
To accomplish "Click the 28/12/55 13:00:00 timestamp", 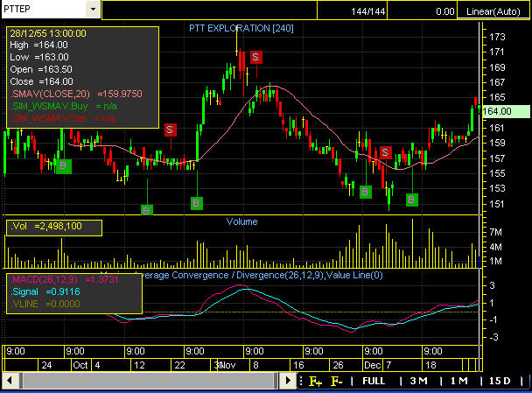I will (x=48, y=33).
